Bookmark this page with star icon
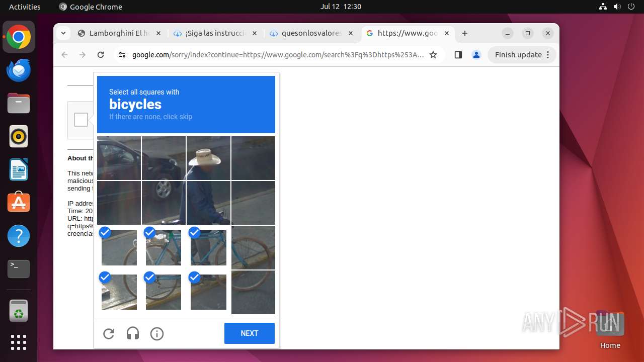The image size is (644, 362). click(433, 55)
